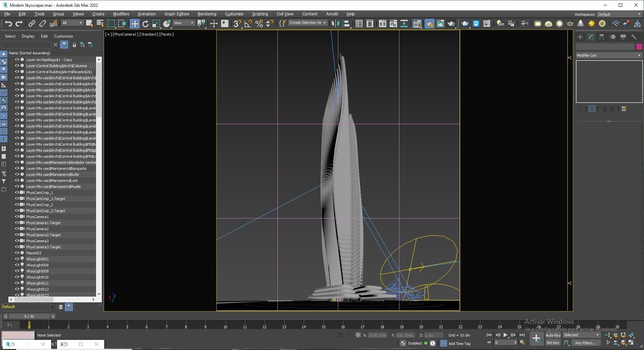644x350 pixels.
Task: Open the Graph Editors menu
Action: pos(177,14)
